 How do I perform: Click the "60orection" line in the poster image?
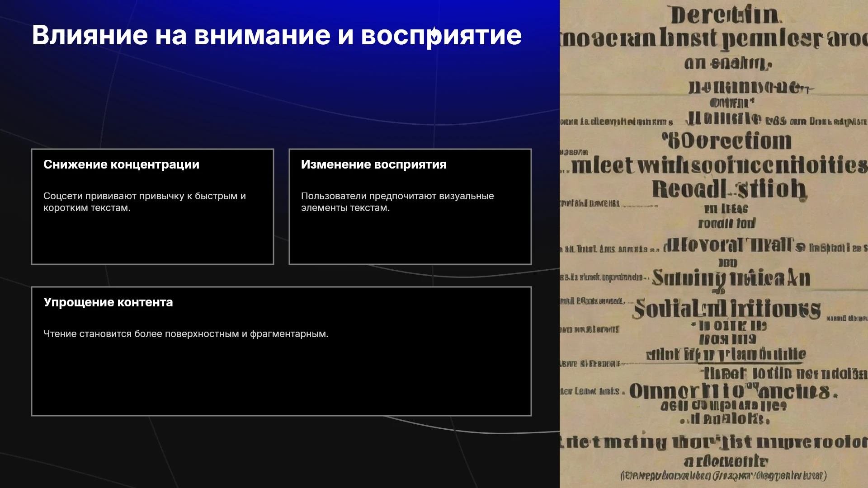pyautogui.click(x=727, y=141)
